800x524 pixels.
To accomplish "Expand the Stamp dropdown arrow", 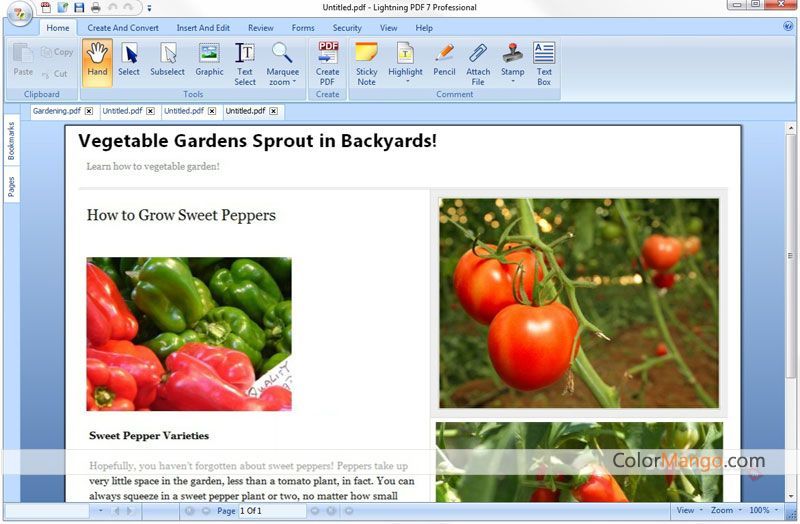I will 512,81.
